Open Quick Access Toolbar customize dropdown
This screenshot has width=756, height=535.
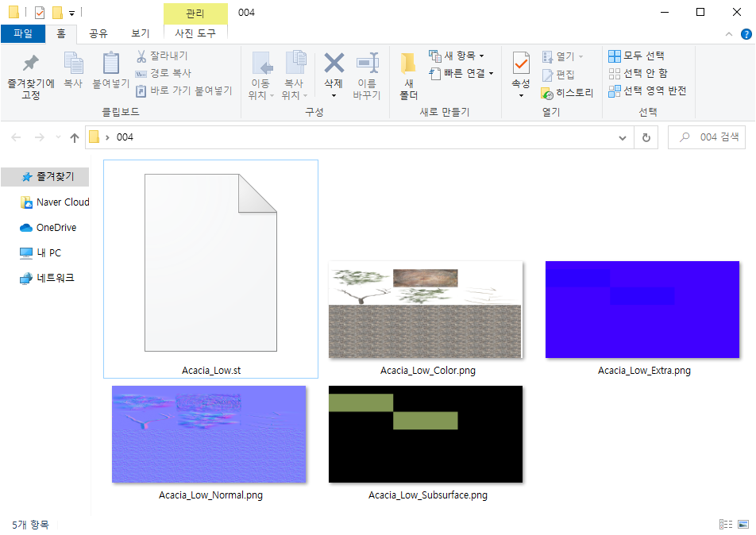71,13
